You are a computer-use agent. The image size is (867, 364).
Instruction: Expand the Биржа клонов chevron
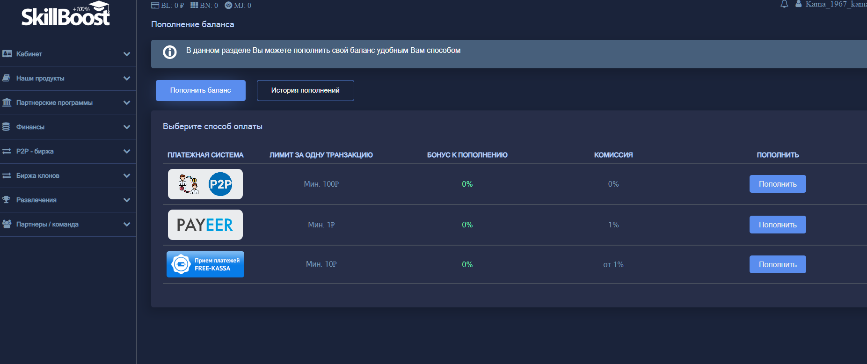[127, 176]
